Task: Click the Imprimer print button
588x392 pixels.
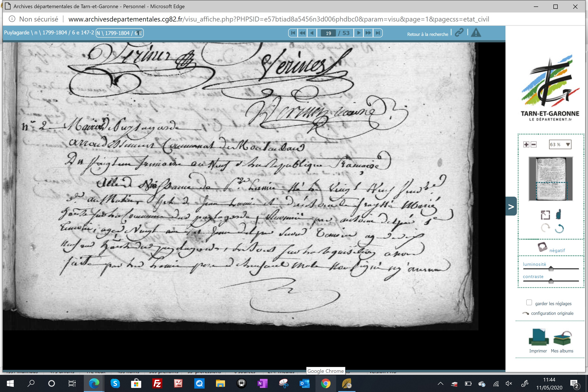Action: [538, 341]
